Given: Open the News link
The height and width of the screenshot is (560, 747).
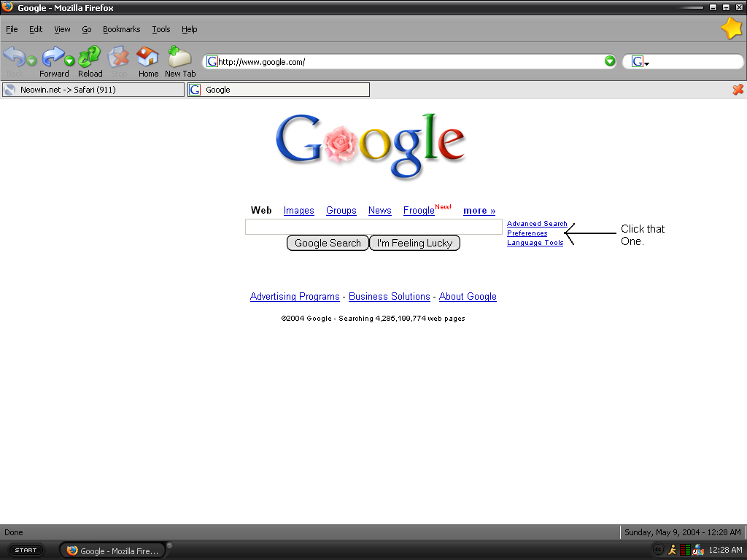Looking at the screenshot, I should 379,211.
